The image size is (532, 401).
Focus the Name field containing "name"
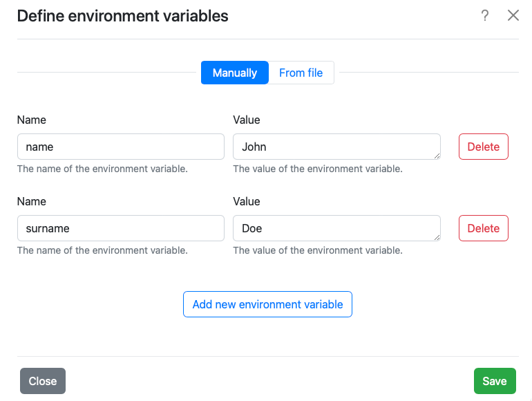point(121,147)
